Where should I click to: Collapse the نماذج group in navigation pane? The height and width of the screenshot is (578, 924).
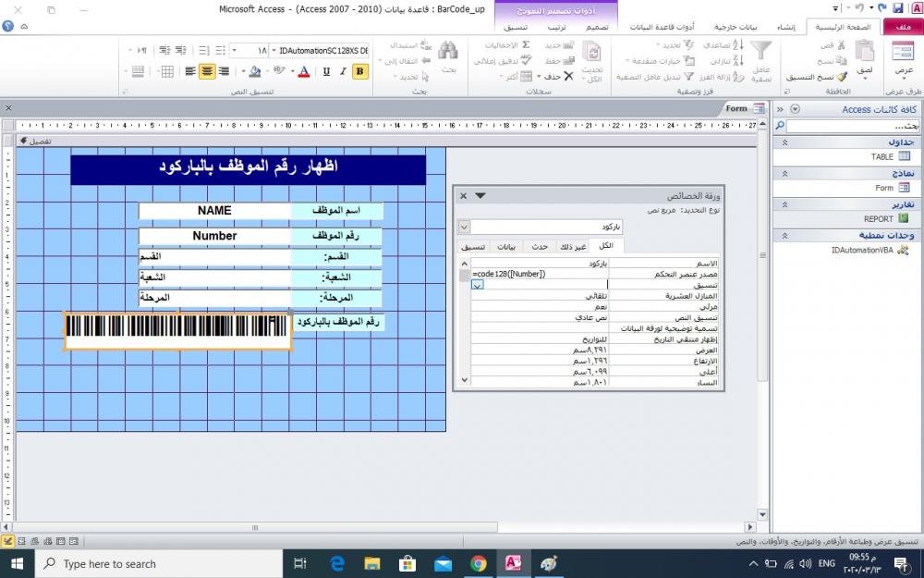(784, 174)
